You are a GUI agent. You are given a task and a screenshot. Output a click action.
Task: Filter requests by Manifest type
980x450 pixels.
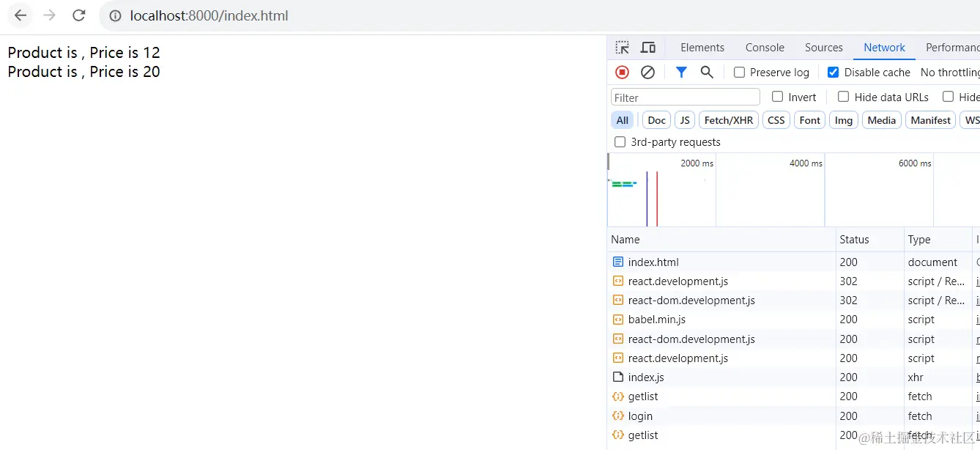click(x=931, y=120)
